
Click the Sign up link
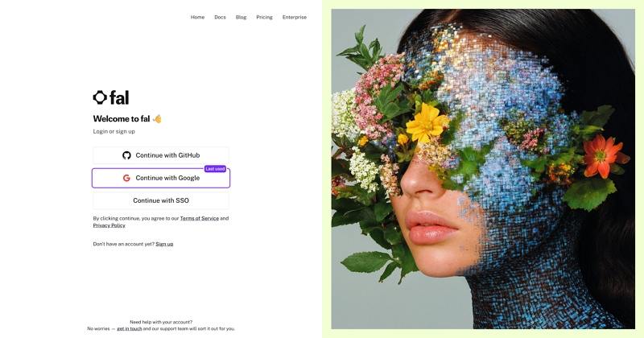click(164, 244)
